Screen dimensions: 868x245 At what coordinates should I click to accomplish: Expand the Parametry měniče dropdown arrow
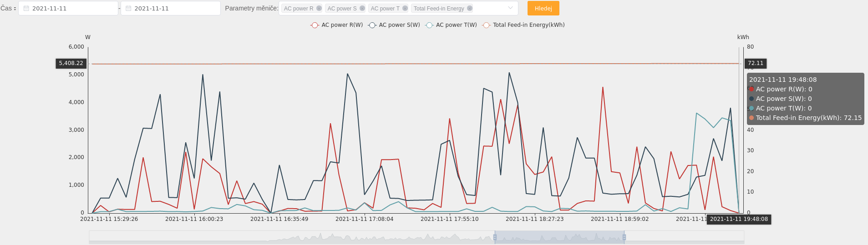click(x=510, y=8)
